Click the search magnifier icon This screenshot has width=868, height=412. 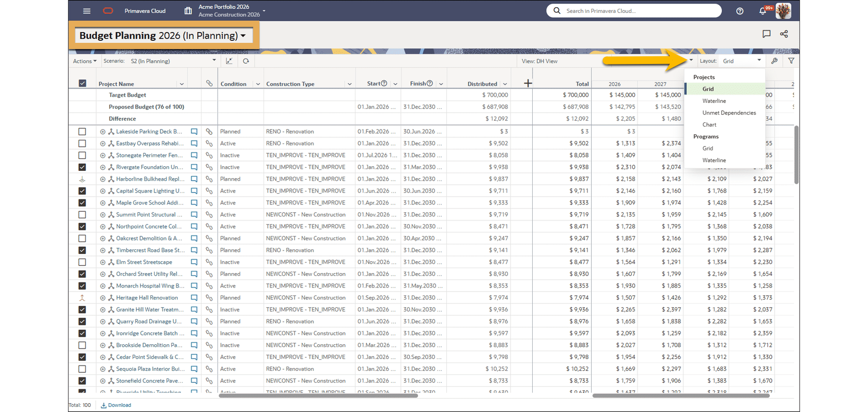pos(556,11)
